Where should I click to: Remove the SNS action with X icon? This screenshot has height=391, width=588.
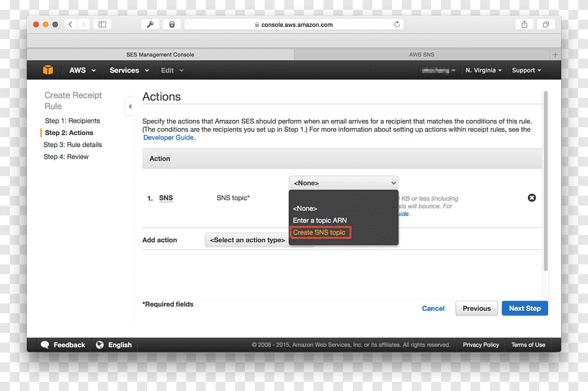532,198
